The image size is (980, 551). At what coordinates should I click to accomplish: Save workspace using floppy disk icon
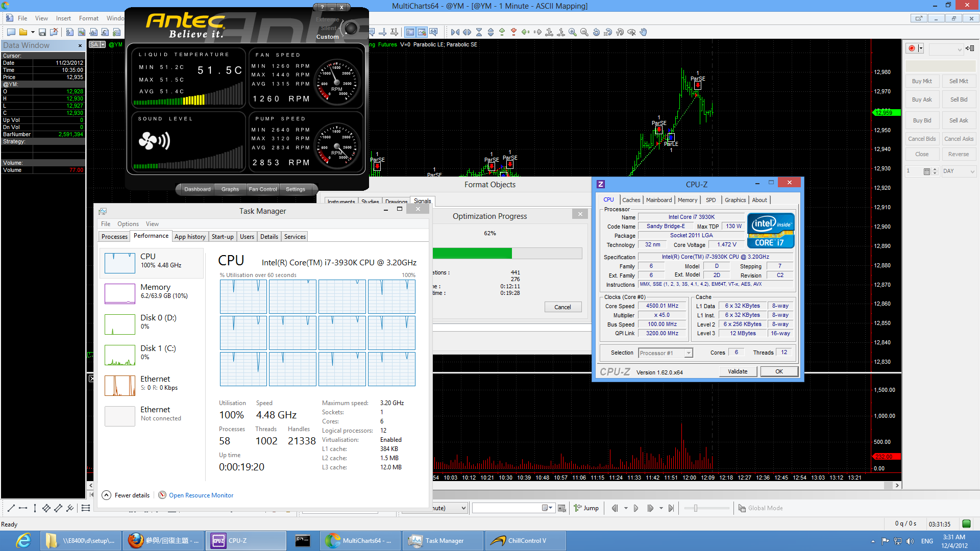(x=42, y=32)
